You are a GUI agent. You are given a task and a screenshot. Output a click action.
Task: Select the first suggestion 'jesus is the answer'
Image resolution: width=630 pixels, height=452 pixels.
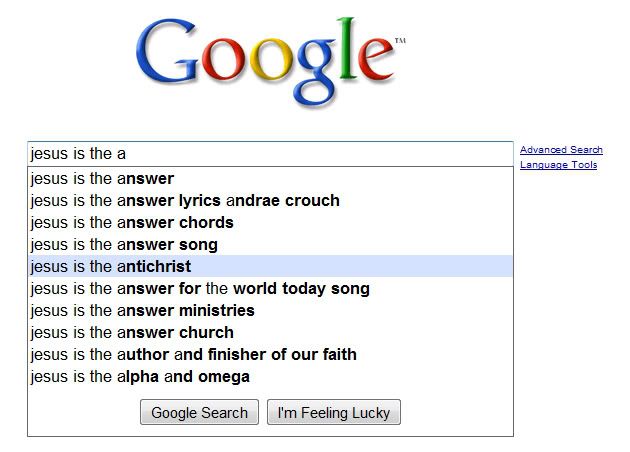point(102,179)
